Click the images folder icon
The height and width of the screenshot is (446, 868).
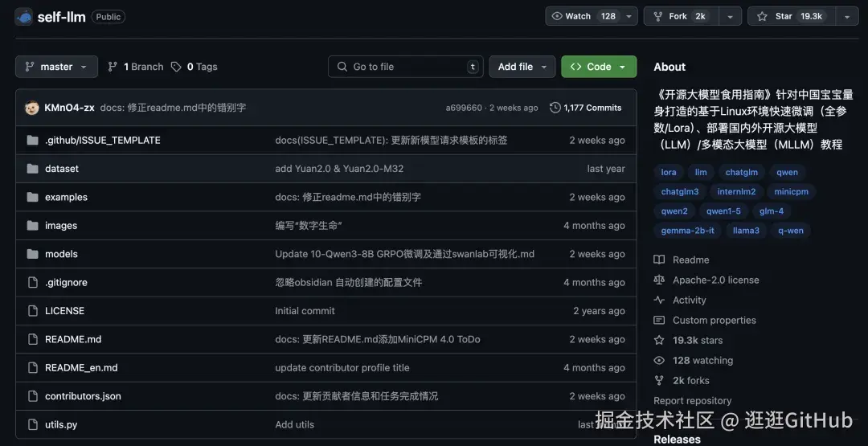pyautogui.click(x=33, y=226)
